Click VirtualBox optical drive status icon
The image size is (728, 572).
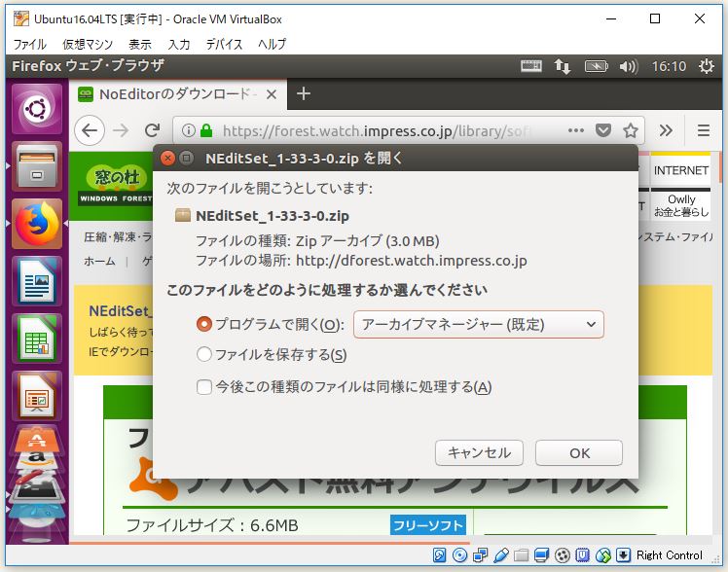pyautogui.click(x=459, y=555)
